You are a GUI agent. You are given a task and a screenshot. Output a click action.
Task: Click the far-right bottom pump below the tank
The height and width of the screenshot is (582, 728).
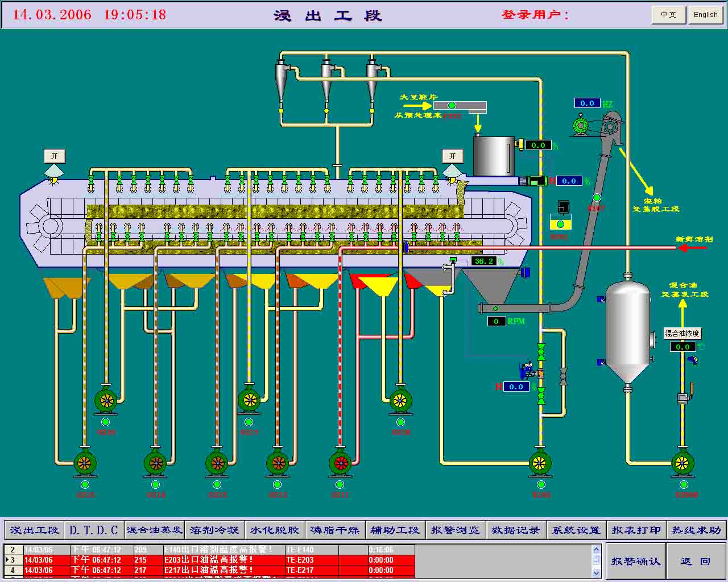point(682,464)
